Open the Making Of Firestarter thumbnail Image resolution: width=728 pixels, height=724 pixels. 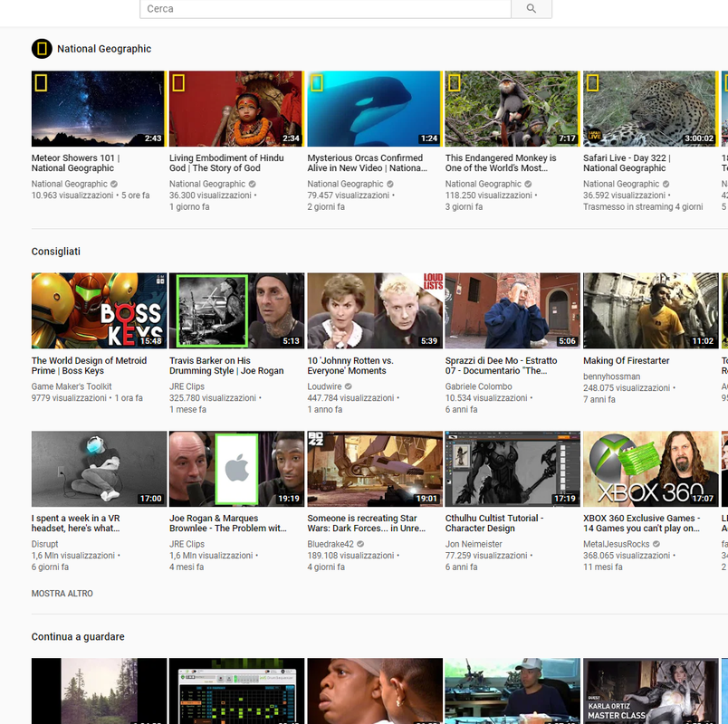650,310
